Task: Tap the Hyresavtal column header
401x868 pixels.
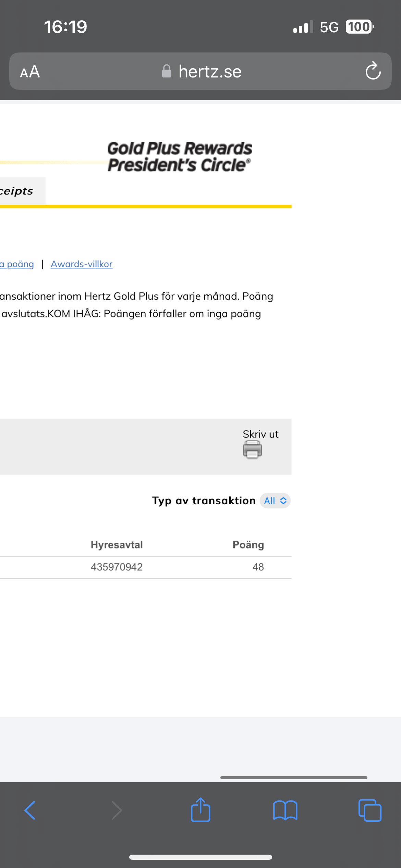Action: point(117,545)
